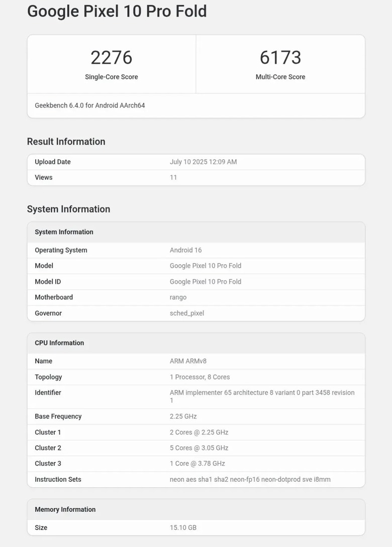Click the Cluster 3 label
Image resolution: width=392 pixels, height=547 pixels.
tap(48, 464)
